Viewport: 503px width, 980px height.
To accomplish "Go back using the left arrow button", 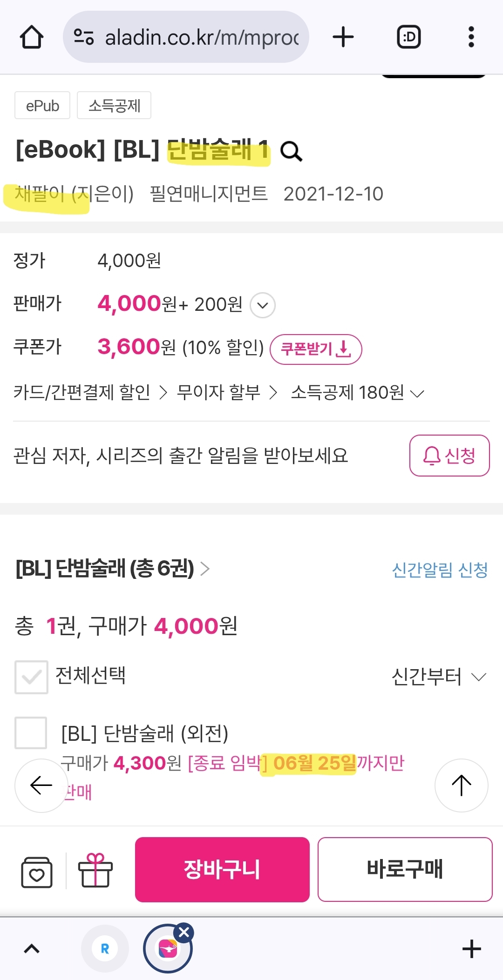I will click(x=41, y=785).
